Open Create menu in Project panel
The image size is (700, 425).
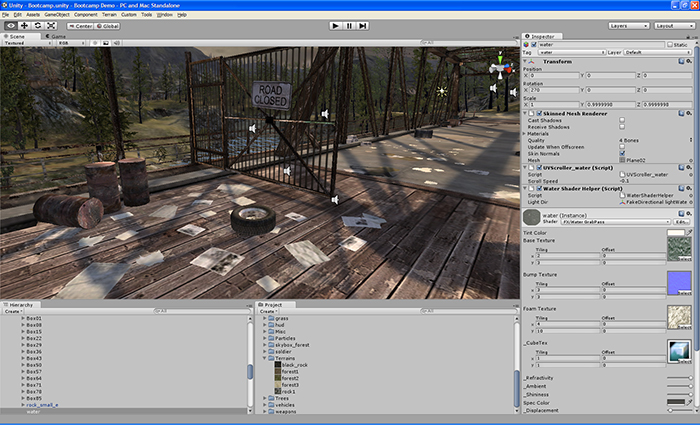(268, 311)
